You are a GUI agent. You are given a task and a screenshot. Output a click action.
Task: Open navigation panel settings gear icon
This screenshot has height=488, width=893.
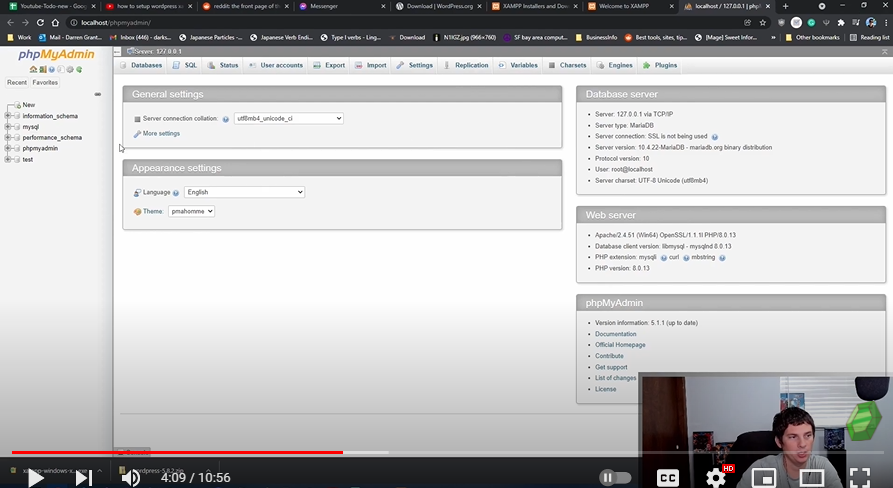70,69
